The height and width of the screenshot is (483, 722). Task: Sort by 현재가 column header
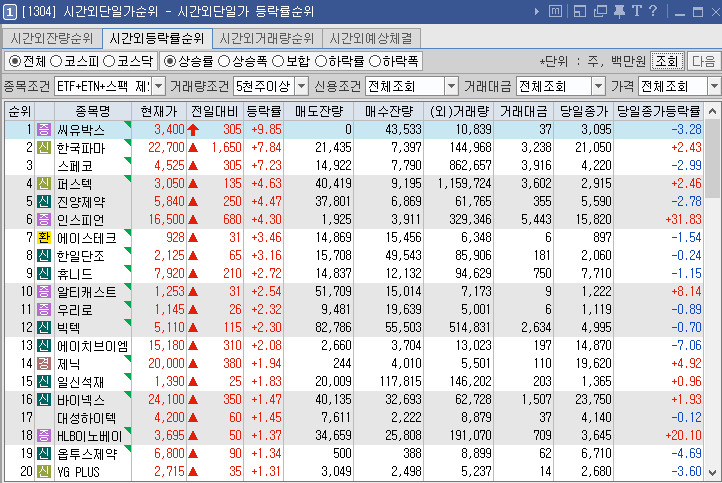[x=159, y=111]
